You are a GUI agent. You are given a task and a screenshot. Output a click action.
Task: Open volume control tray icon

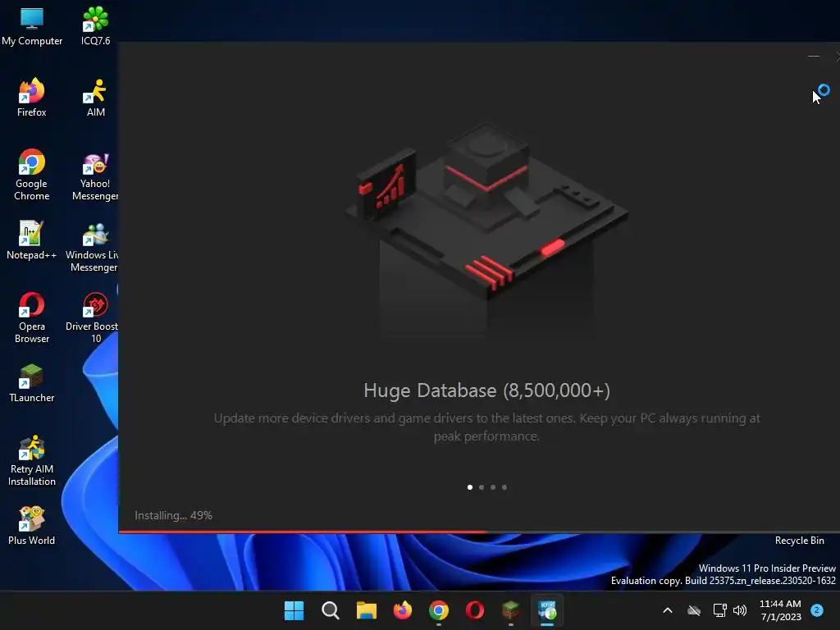740,610
